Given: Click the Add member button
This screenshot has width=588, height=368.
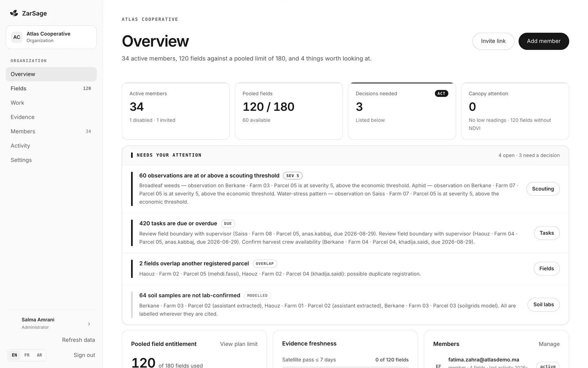Looking at the screenshot, I should tap(543, 41).
